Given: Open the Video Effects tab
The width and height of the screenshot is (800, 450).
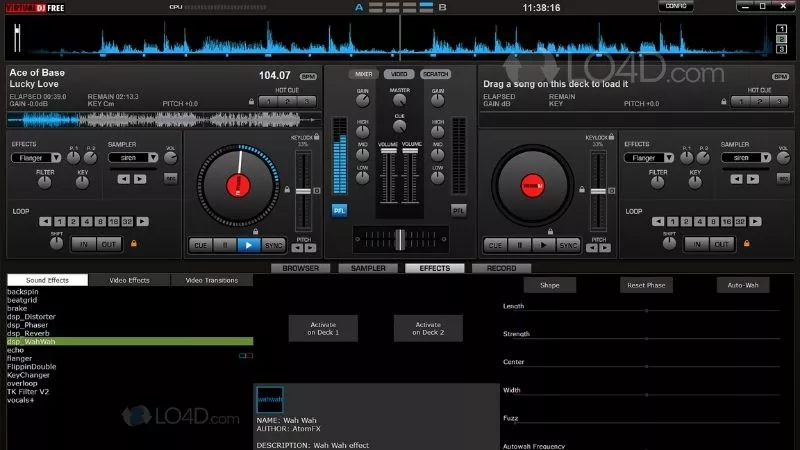Looking at the screenshot, I should click(130, 280).
